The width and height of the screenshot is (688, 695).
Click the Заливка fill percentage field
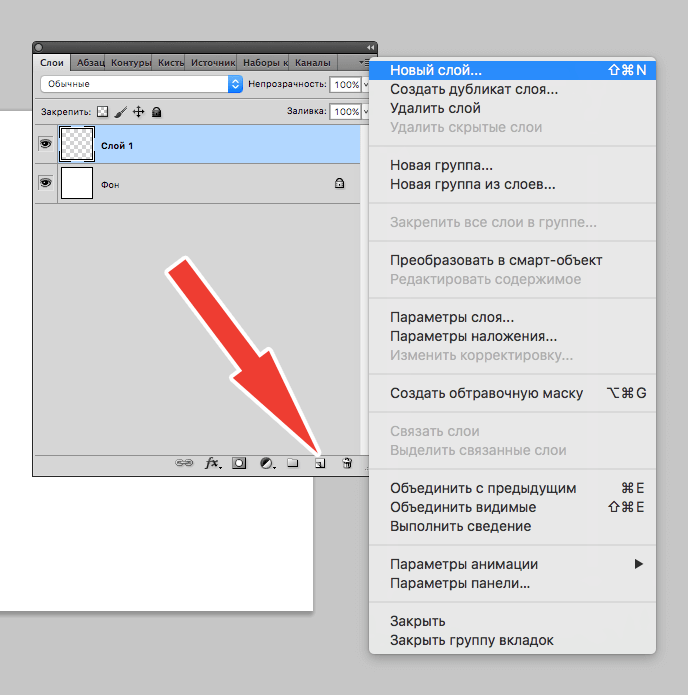(x=345, y=112)
